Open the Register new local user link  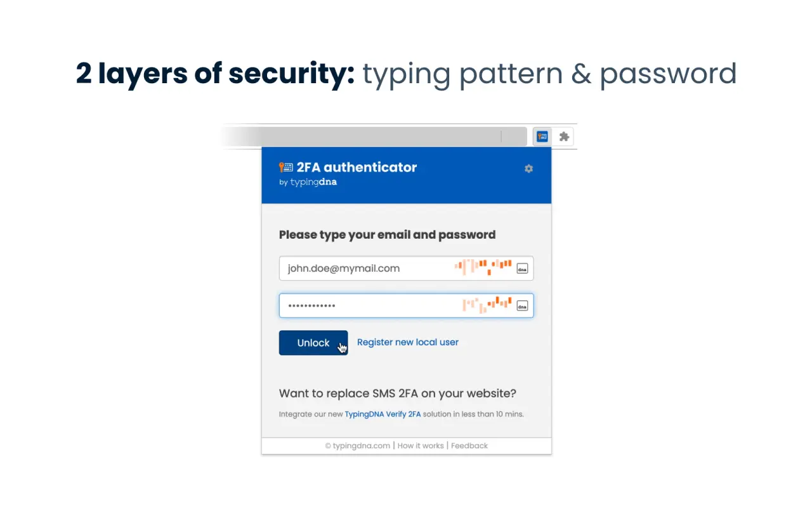pyautogui.click(x=408, y=342)
